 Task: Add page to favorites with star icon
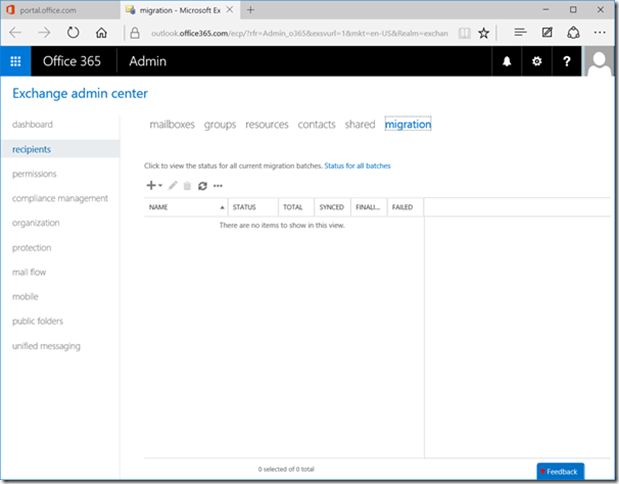click(x=484, y=32)
